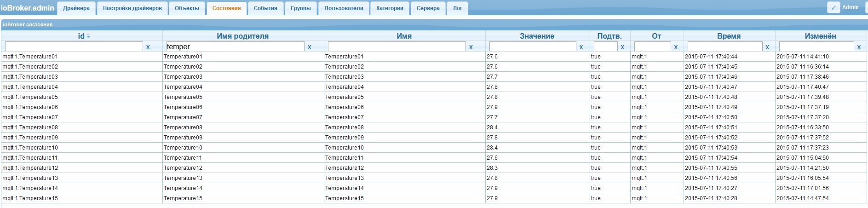Screen dimensions: 868x208
Task: Open the Пользователи tab
Action: (x=344, y=8)
